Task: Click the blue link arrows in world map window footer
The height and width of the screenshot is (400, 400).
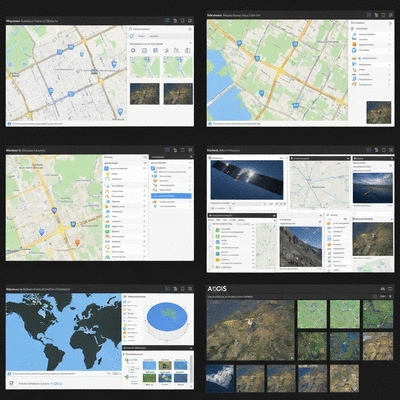Action: (x=56, y=384)
